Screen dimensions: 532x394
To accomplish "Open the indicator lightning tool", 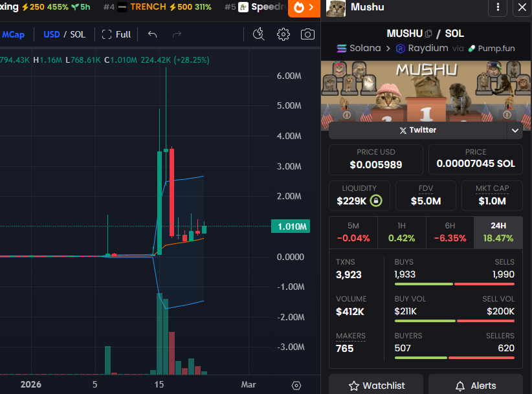I will tap(258, 34).
